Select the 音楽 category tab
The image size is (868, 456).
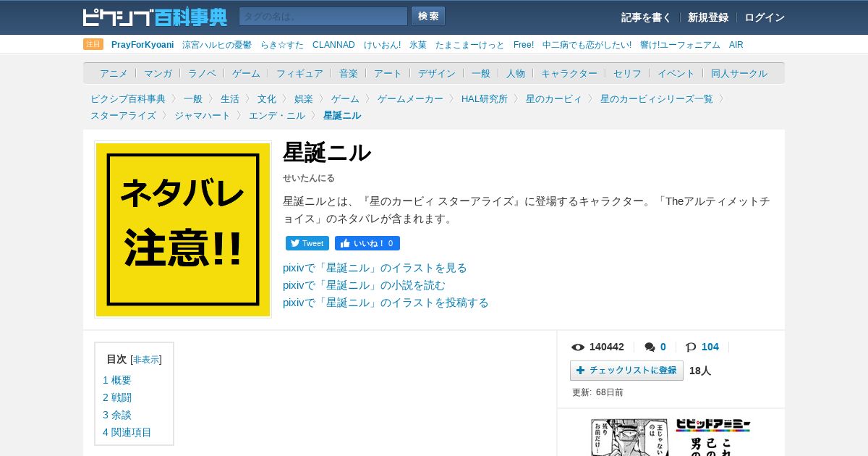click(x=349, y=73)
